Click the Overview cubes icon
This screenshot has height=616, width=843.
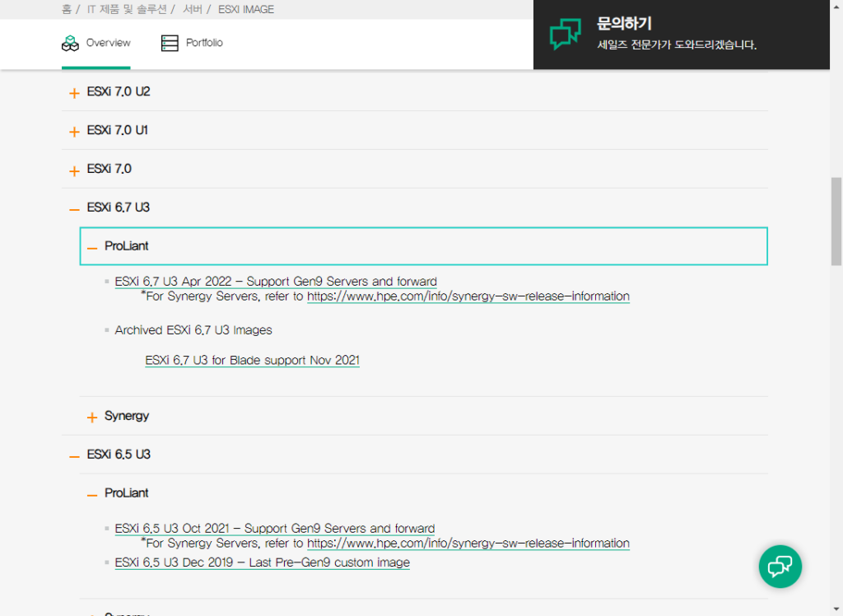(70, 43)
